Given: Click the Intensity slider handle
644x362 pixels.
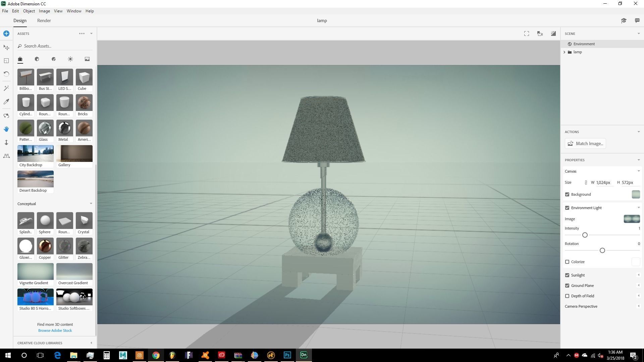Looking at the screenshot, I should point(585,235).
